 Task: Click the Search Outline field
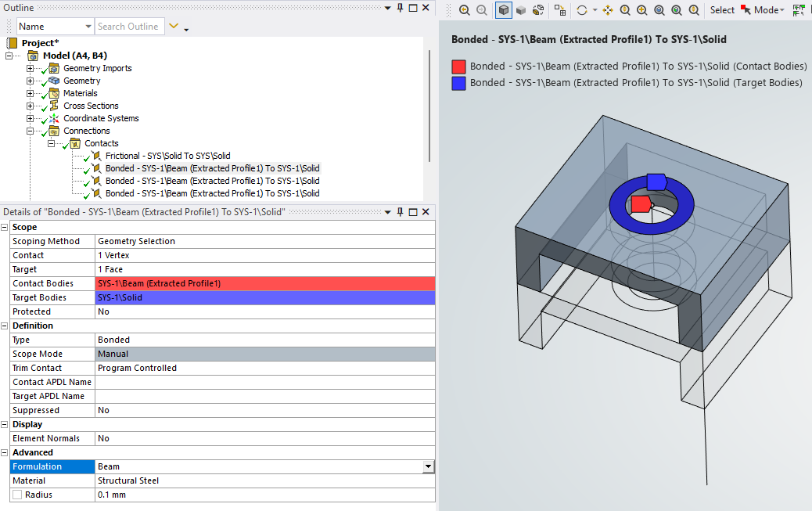(x=129, y=27)
